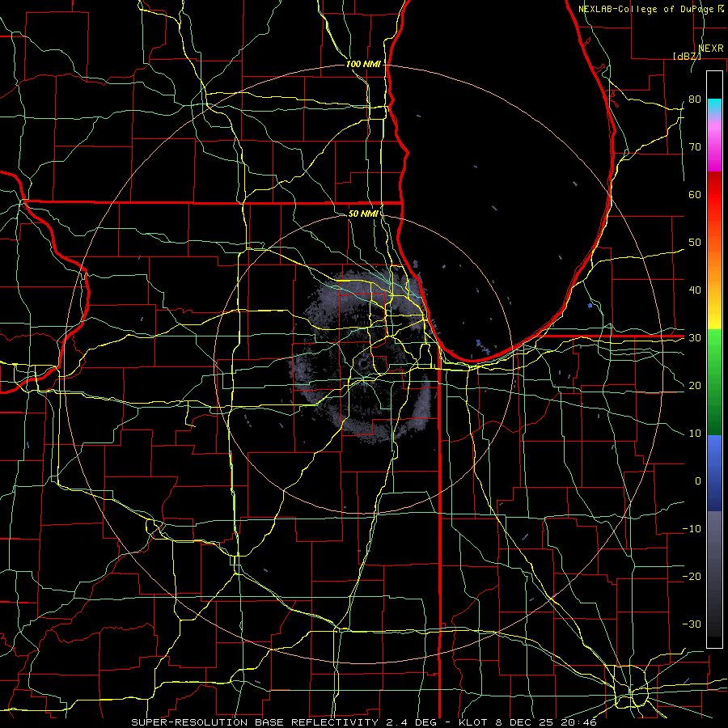Screen dimensions: 728x728
Task: Click the [dBZ] unit label
Action: click(x=687, y=56)
